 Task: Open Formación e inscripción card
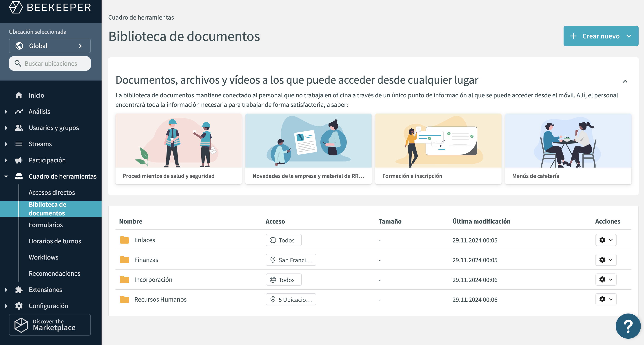(x=438, y=149)
